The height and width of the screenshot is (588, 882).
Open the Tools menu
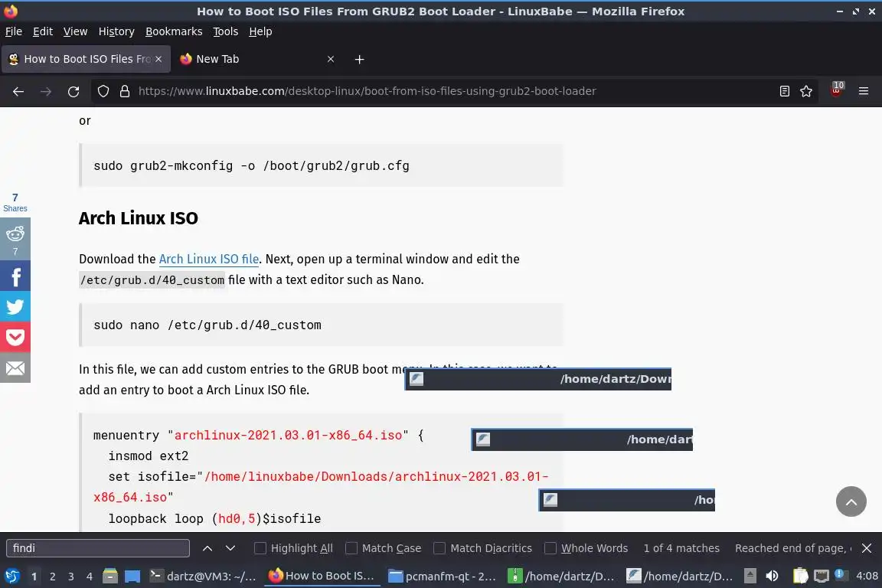226,31
